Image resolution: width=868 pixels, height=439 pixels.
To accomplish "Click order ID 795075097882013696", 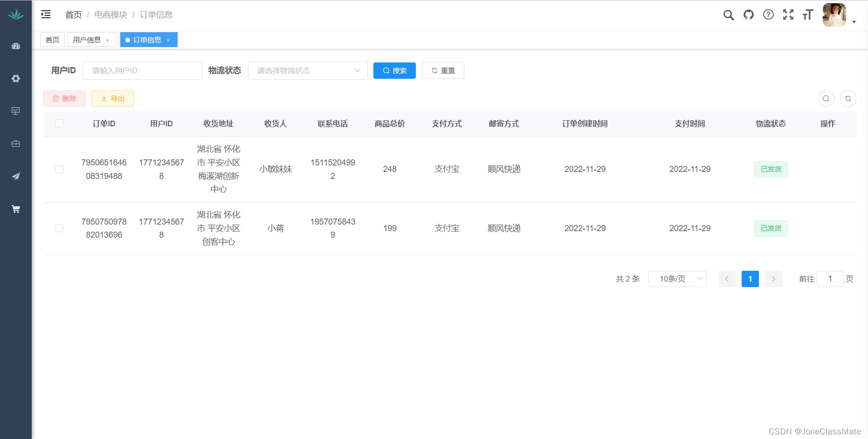I will click(x=104, y=228).
